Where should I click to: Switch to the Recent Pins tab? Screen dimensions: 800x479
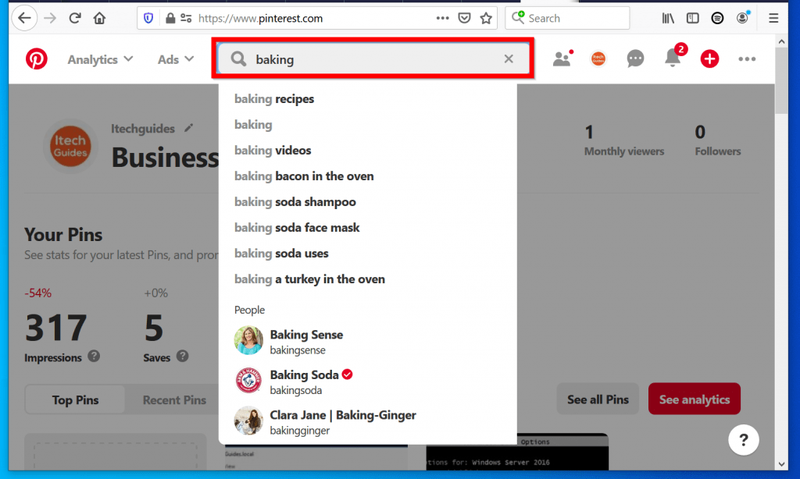(x=174, y=400)
